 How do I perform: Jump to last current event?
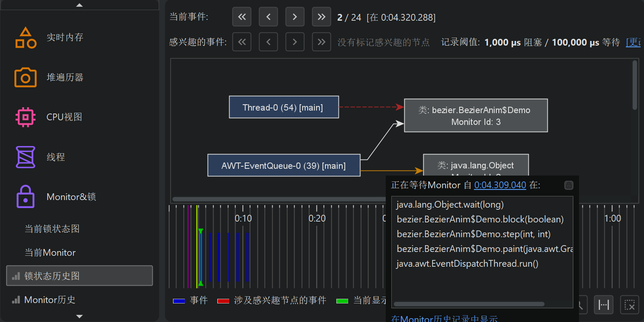pos(322,17)
